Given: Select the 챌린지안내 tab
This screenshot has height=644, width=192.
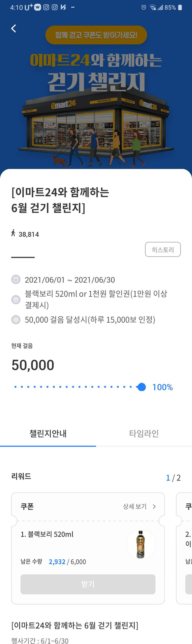Looking at the screenshot, I should coord(48,434).
